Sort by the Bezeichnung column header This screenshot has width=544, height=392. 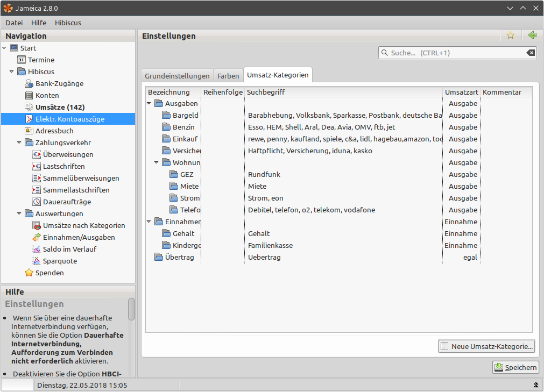[173, 92]
